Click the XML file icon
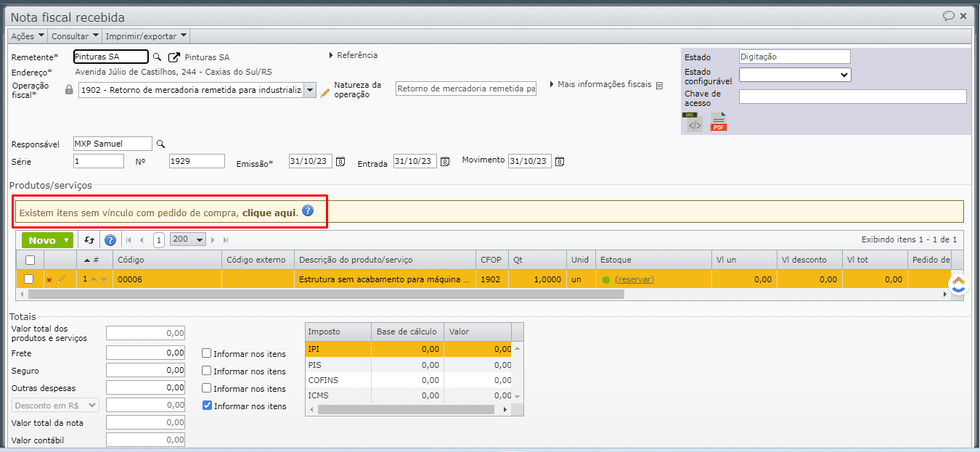 694,123
